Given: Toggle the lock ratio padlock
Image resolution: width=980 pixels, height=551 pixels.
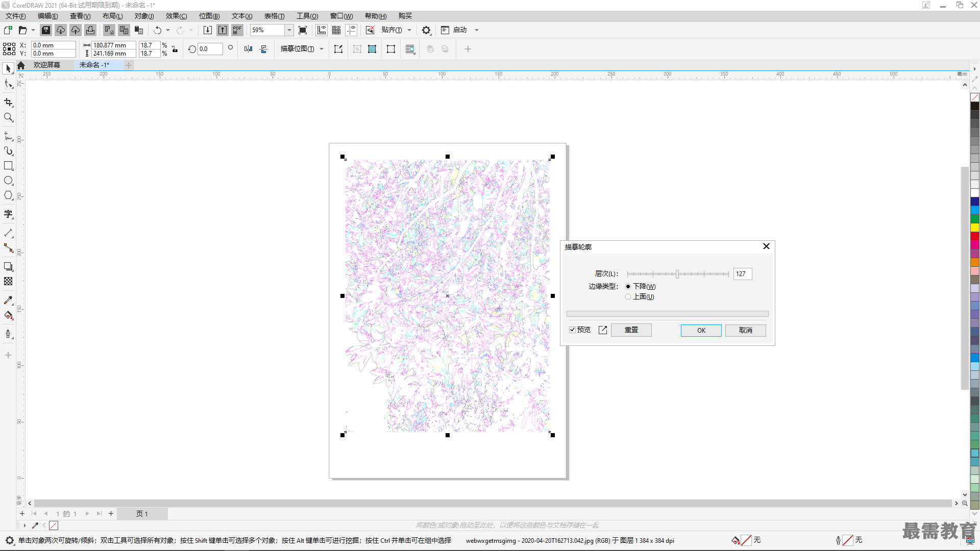Looking at the screenshot, I should click(x=175, y=49).
